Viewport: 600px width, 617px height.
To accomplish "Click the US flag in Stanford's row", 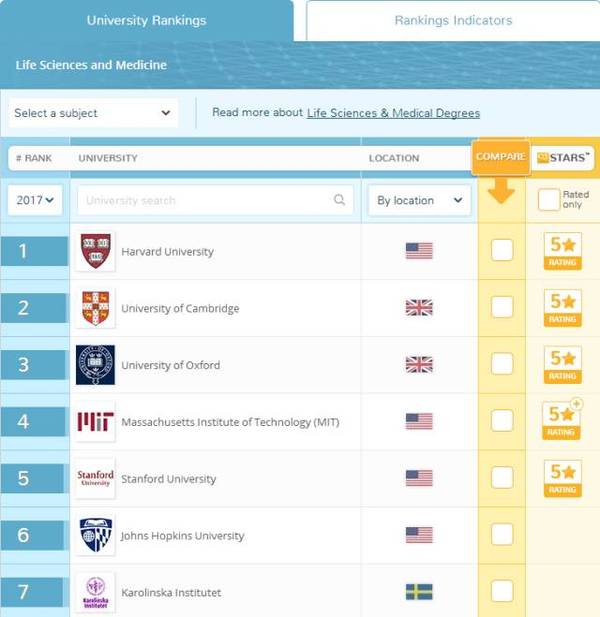I will [419, 478].
